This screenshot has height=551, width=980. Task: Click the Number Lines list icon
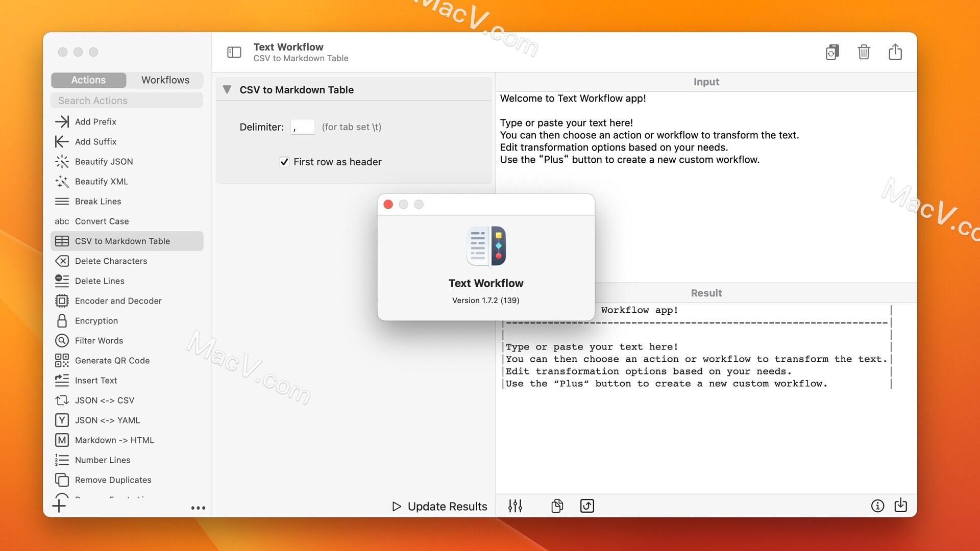[62, 460]
